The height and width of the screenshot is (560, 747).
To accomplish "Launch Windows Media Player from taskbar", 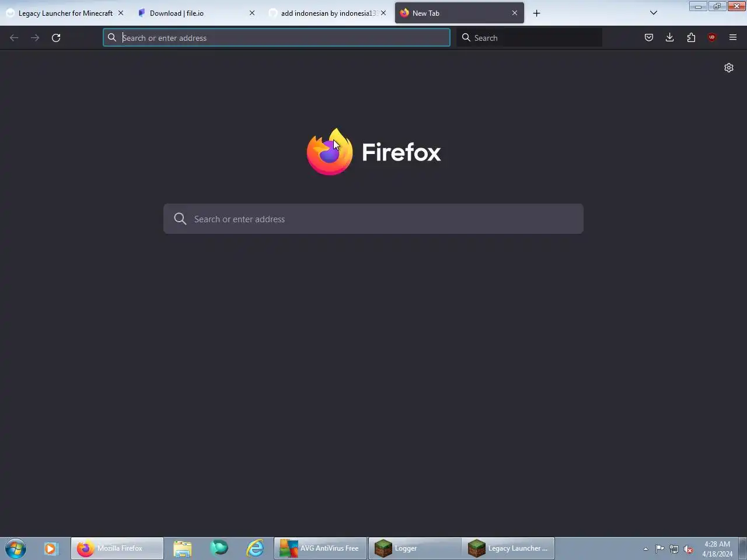I will 51,548.
